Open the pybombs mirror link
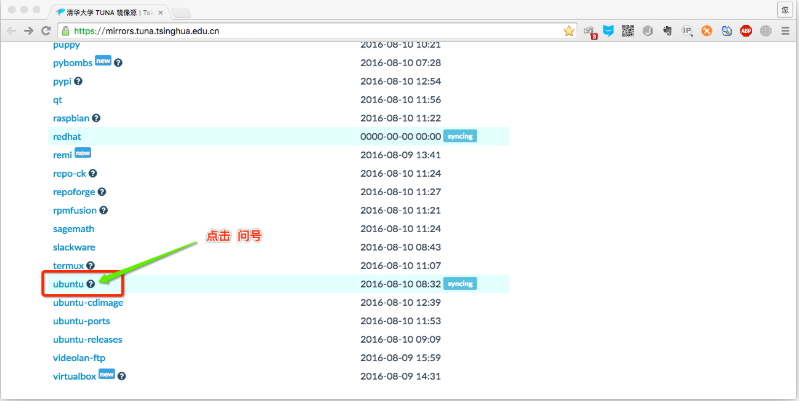This screenshot has width=799, height=401. [73, 63]
